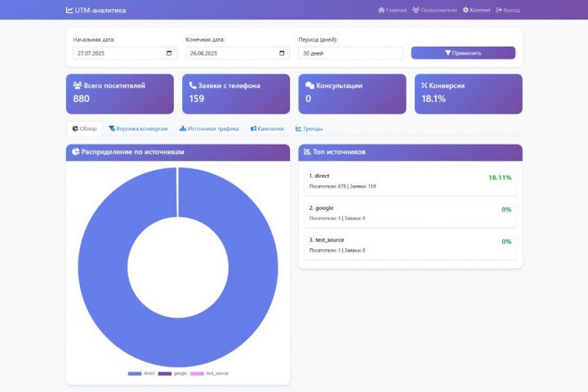The image size is (588, 392).
Task: Click 'Посетители: 878 | Заявки: 159' text
Action: click(x=342, y=186)
